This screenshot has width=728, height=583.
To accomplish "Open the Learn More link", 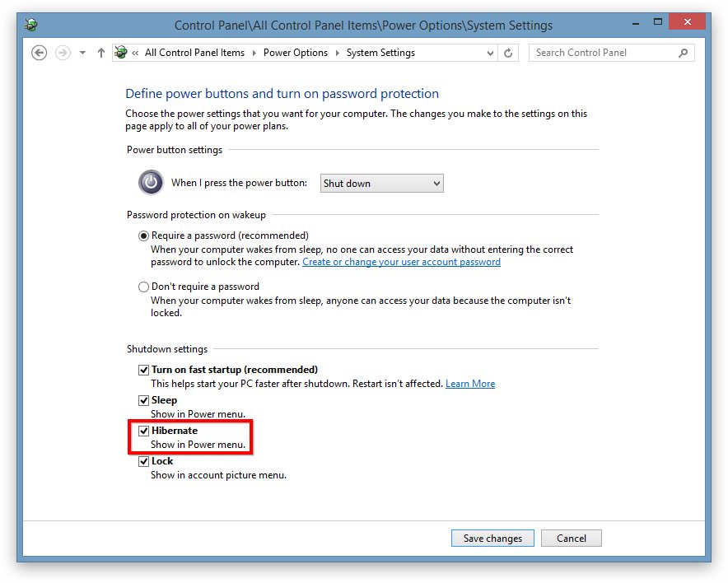I will pyautogui.click(x=470, y=384).
